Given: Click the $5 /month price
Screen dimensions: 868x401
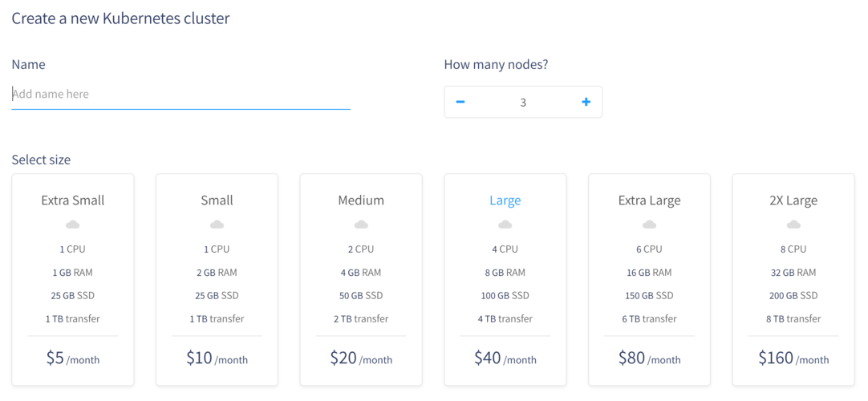Looking at the screenshot, I should 72,358.
